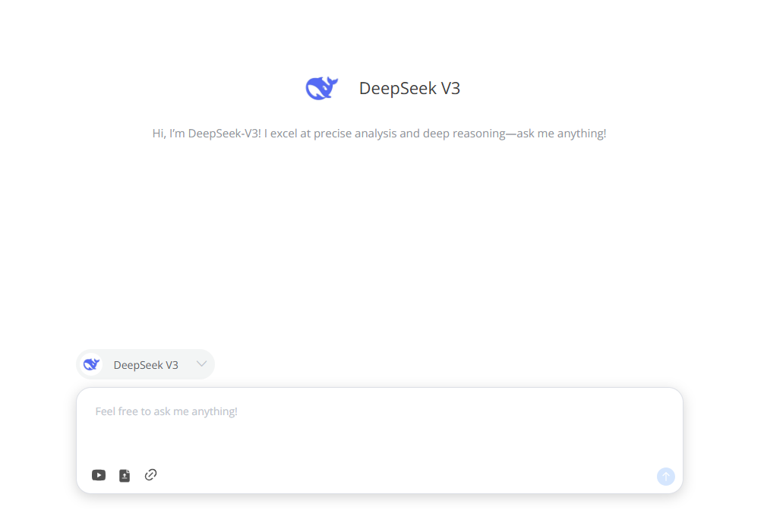Click the send message arrow icon
Viewport: 764px width, 532px height.
coord(665,477)
